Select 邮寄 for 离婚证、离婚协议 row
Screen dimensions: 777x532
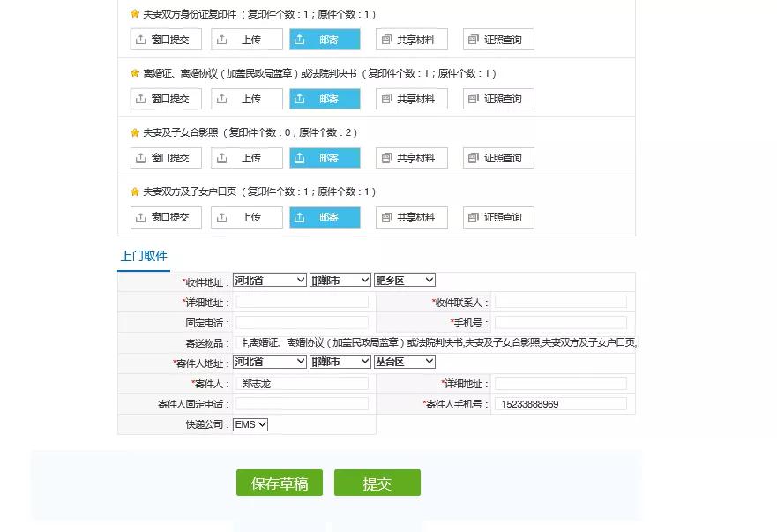[325, 99]
